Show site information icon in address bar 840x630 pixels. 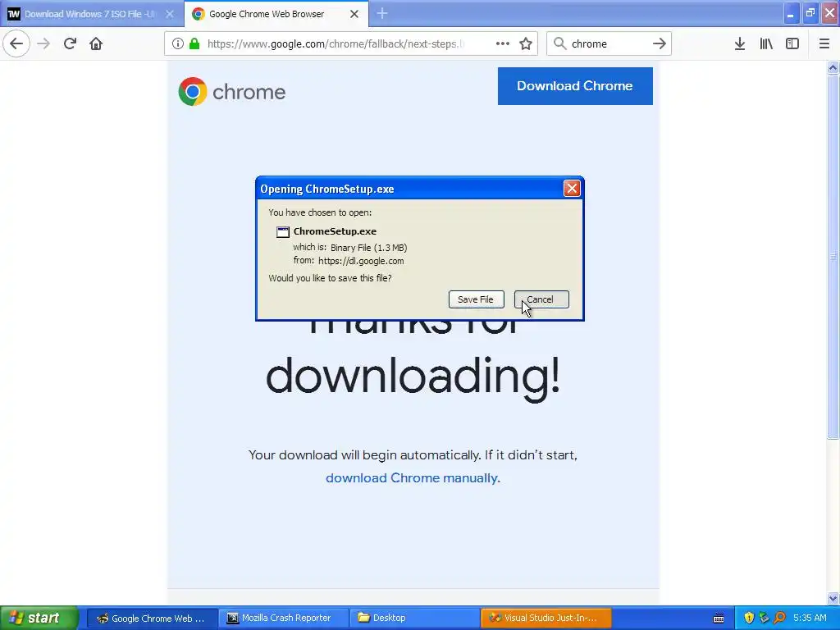(178, 44)
